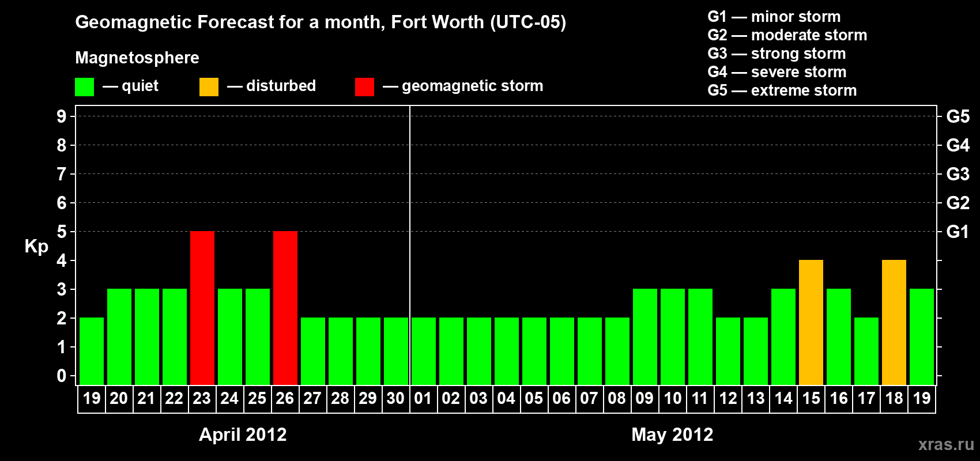980x461 pixels.
Task: Click the orange disturbed legend swatch
Action: pyautogui.click(x=209, y=87)
